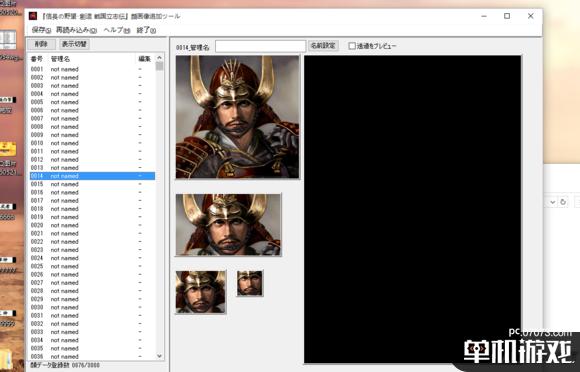
Task: Click the app icon in the title bar
Action: coord(33,16)
